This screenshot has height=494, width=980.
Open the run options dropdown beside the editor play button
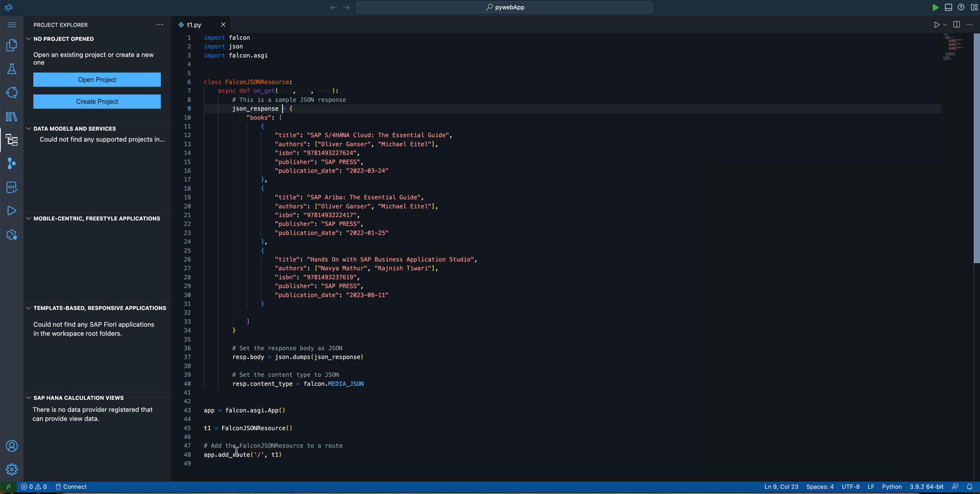coord(945,25)
